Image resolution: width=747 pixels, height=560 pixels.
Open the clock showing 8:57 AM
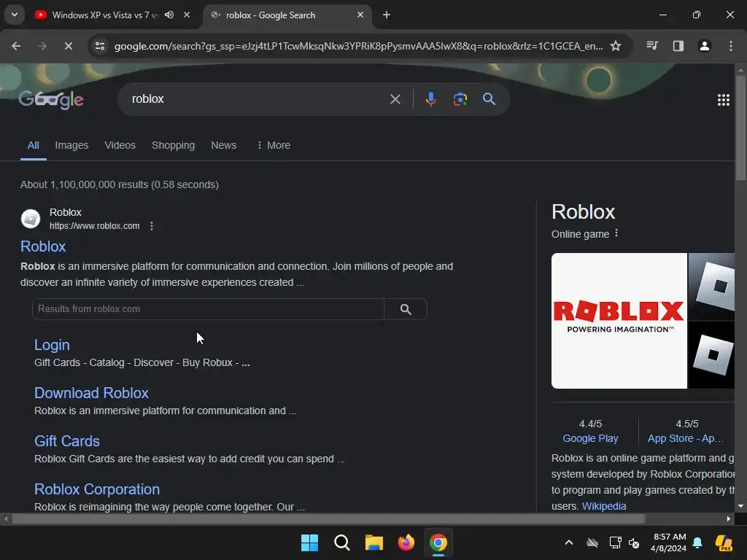tap(669, 542)
